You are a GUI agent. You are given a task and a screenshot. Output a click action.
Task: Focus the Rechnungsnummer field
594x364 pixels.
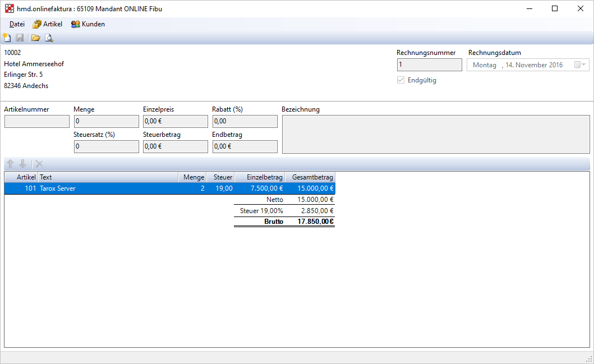429,65
